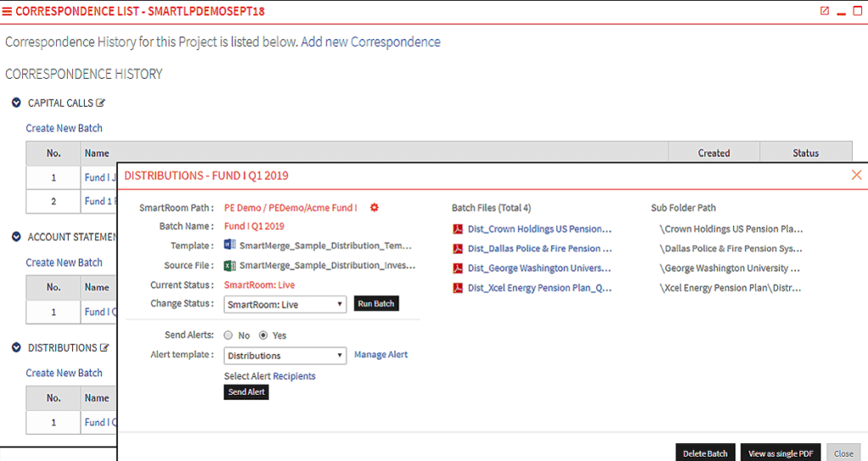Click the Created column header in Capital Calls table
Viewport: 868px width, 461px height.
[714, 153]
